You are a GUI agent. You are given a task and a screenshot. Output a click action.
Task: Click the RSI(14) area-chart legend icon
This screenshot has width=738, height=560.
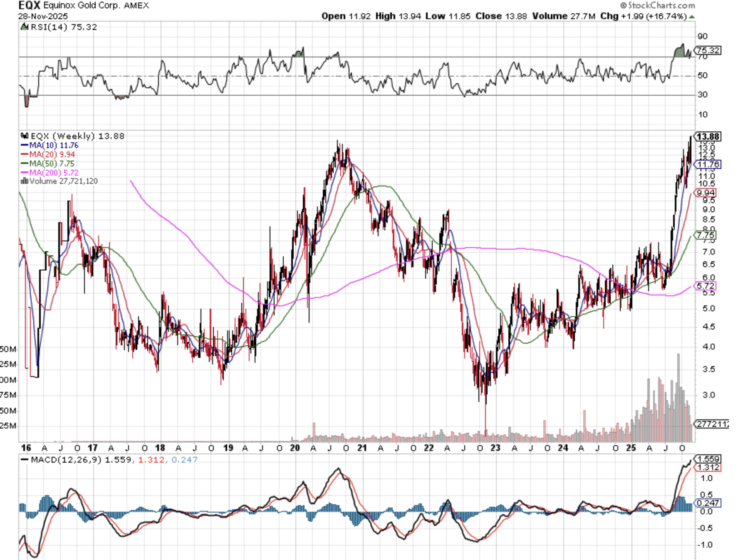coord(25,27)
